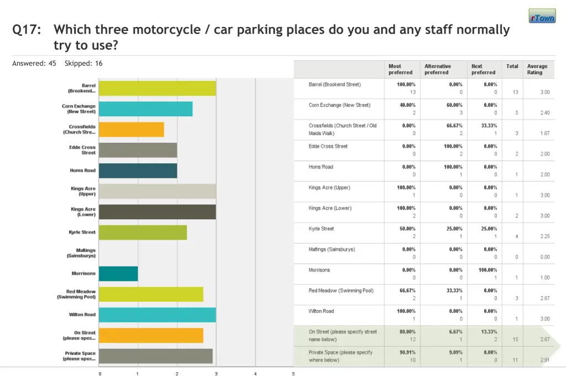Click the "Total" column header

(512, 66)
